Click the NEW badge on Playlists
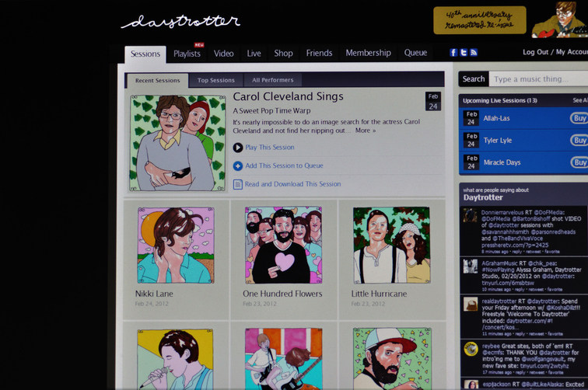This screenshot has width=588, height=390. pyautogui.click(x=199, y=45)
